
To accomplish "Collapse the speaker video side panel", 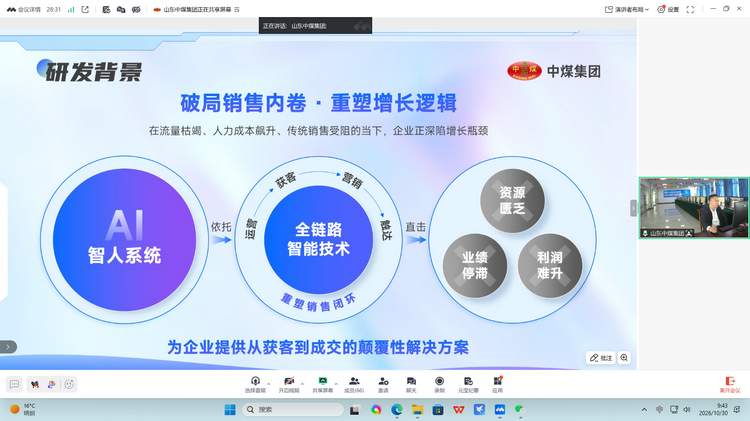I will point(633,209).
